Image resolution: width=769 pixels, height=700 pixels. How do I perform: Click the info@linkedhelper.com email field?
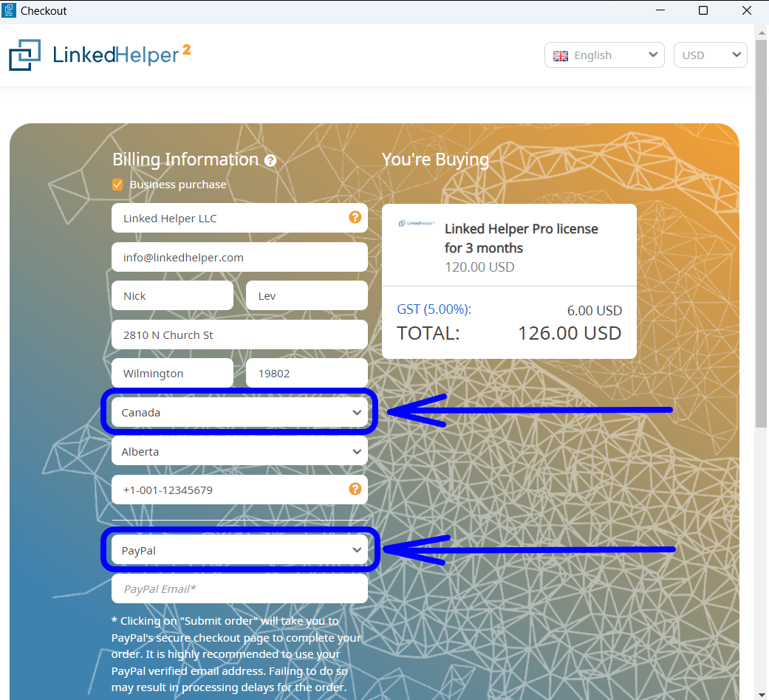[239, 257]
